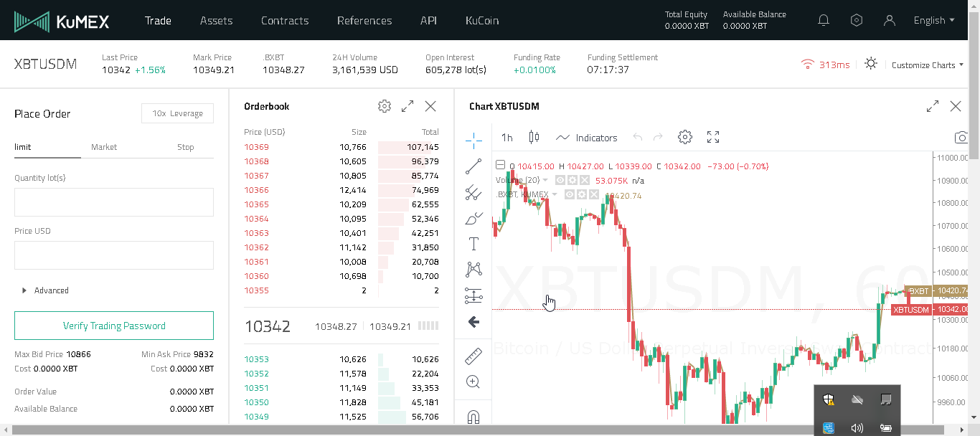Open the 10x Leverage button

[177, 113]
